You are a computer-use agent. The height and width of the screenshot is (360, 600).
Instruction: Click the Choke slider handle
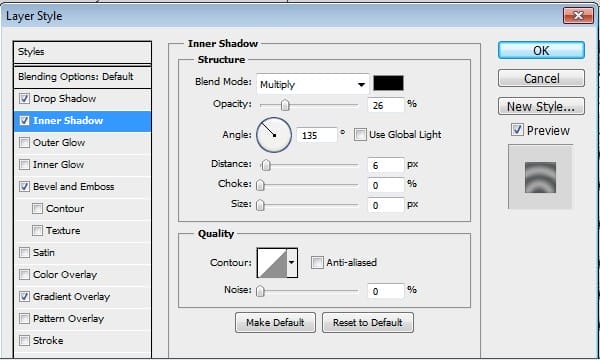click(260, 185)
